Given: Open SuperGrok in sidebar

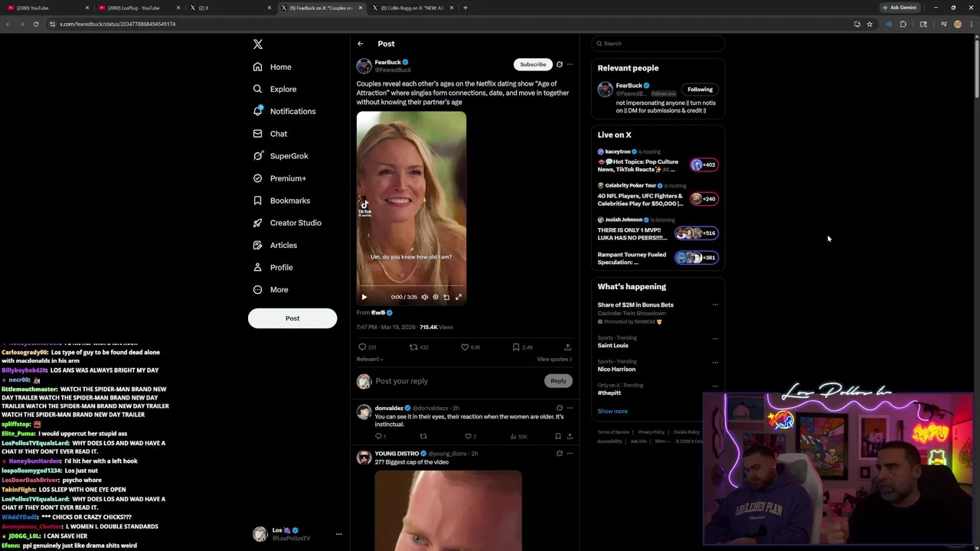Looking at the screenshot, I should tap(281, 155).
